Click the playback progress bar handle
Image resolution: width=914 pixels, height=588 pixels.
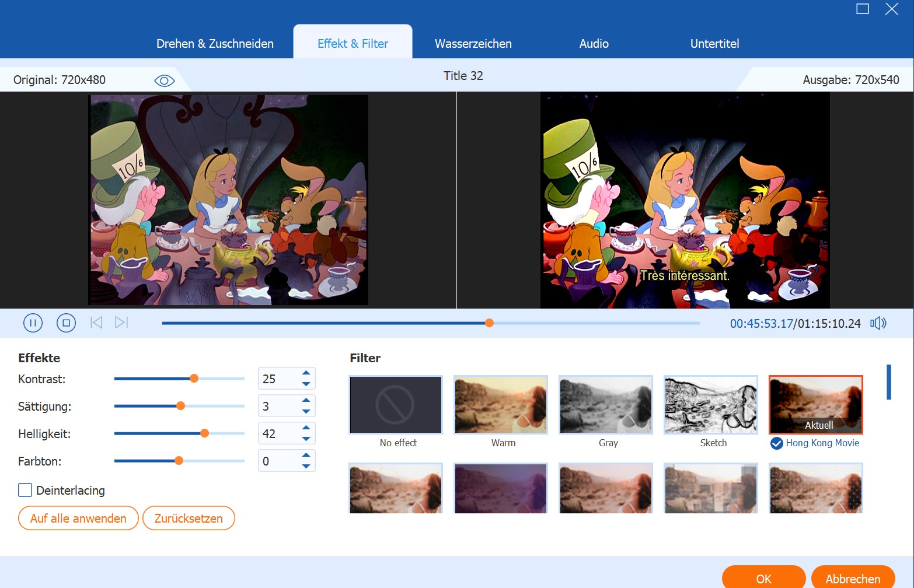tap(489, 323)
